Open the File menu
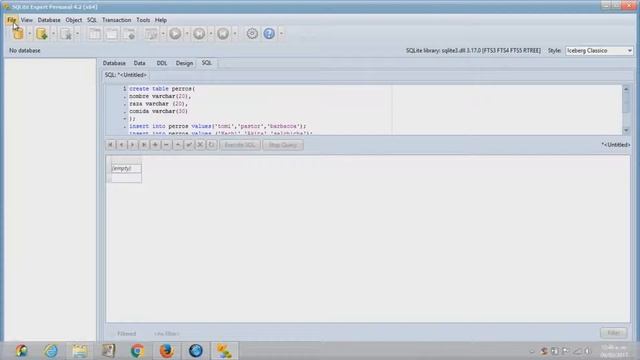This screenshot has height=360, width=640. [11, 20]
